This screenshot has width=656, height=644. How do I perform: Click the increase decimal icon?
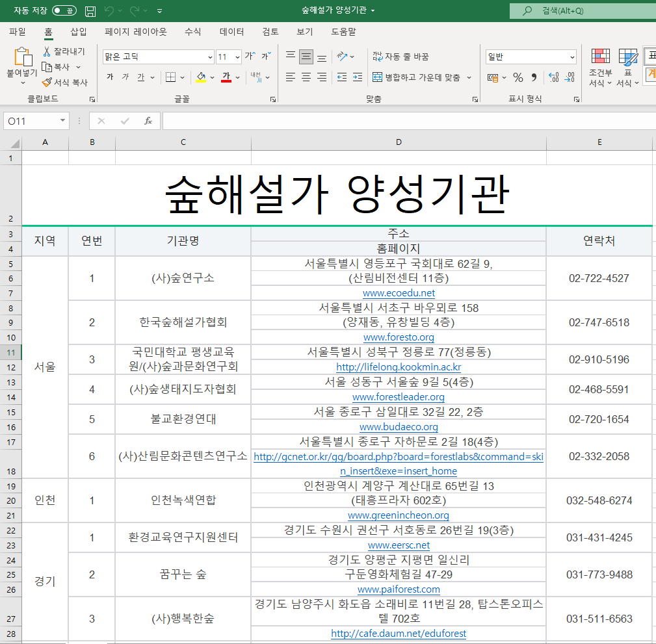coord(553,77)
